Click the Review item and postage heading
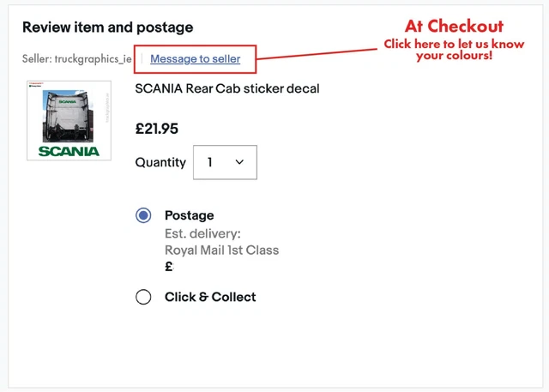 [x=107, y=27]
